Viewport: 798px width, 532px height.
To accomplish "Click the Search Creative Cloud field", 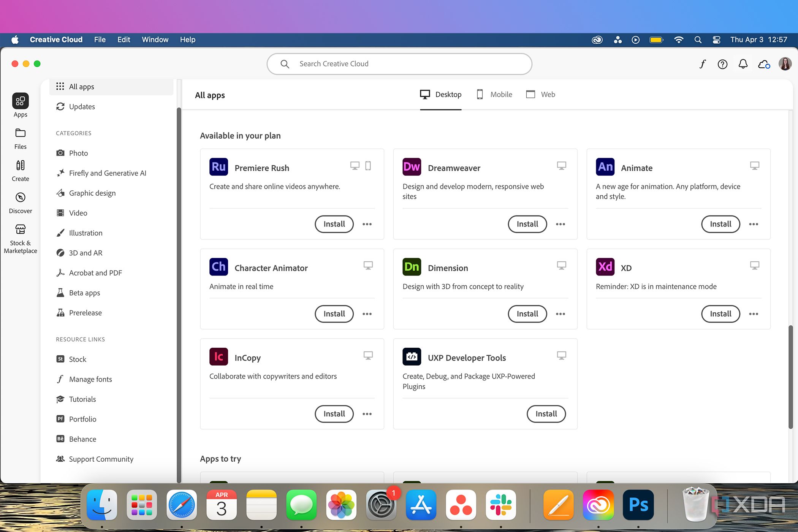I will coord(399,64).
